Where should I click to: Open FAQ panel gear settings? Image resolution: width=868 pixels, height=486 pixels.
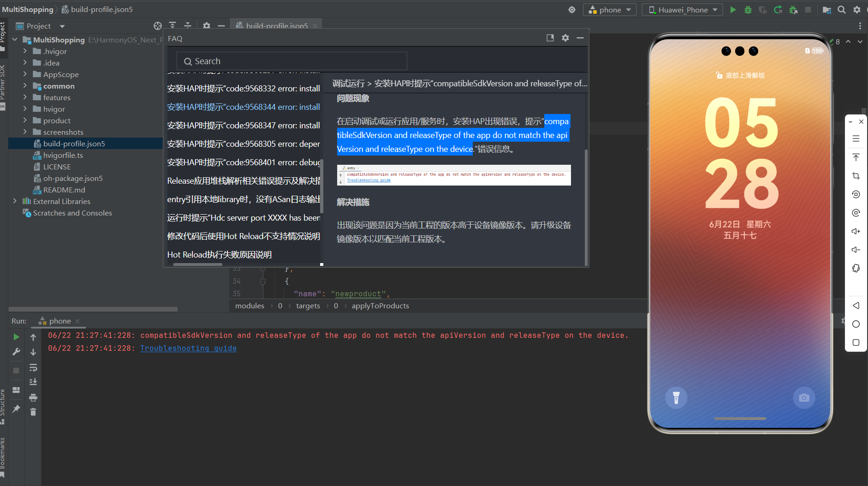(565, 38)
